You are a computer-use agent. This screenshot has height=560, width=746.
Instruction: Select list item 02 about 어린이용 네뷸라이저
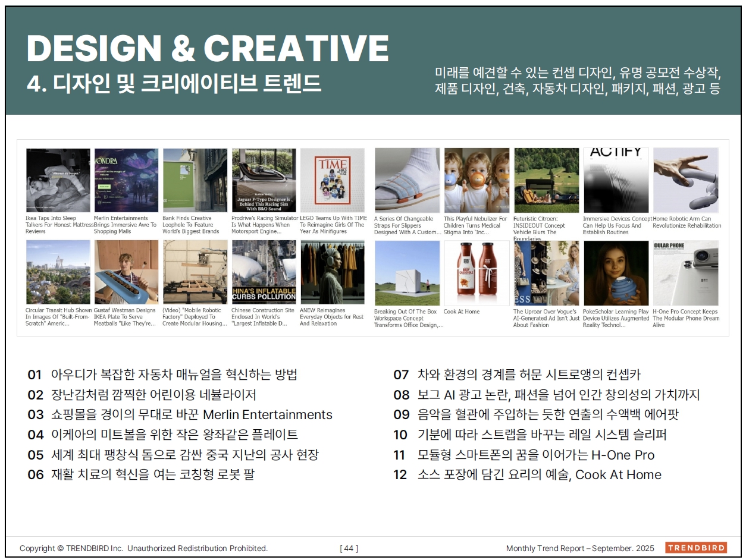pyautogui.click(x=142, y=395)
